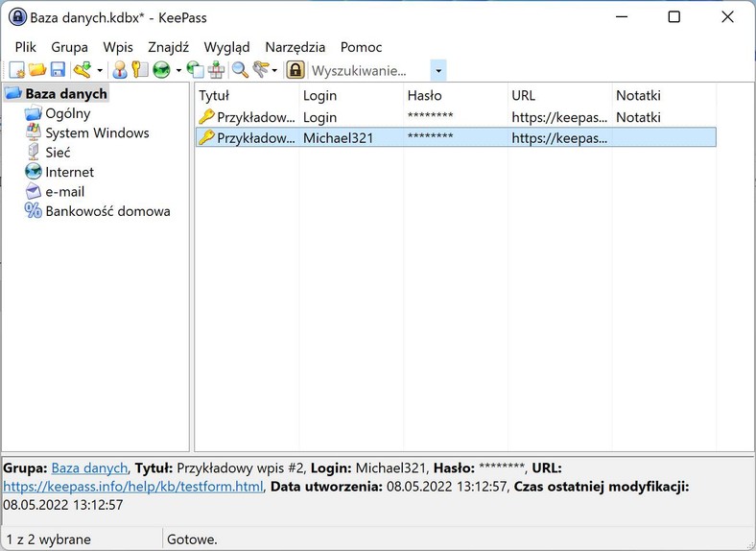Viewport: 756px width, 551px height.
Task: Copy password using the key-and-paper icon
Action: [140, 70]
